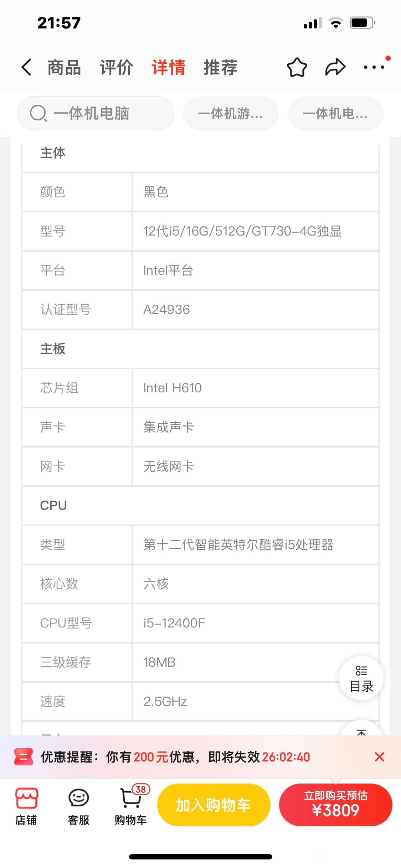Select the 详情 tab
Screen dimensions: 401x868
(168, 67)
